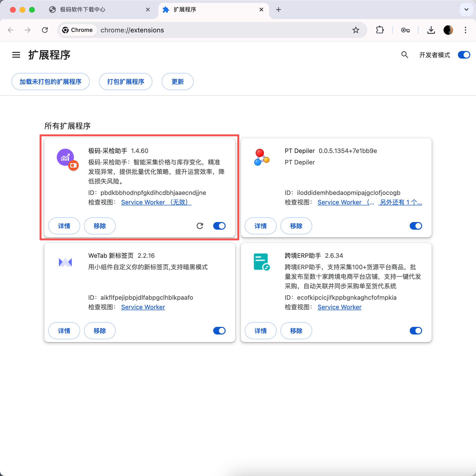Image resolution: width=476 pixels, height=476 pixels.
Task: Open Google Password Manager key icon
Action: (405, 30)
